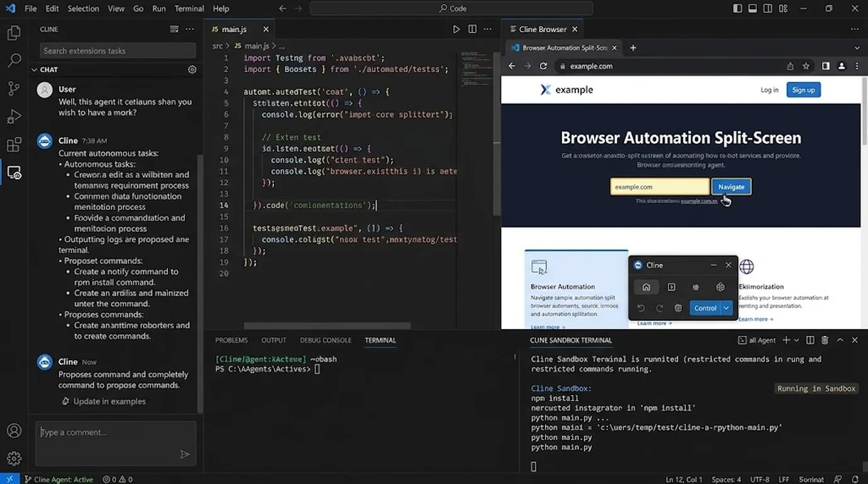This screenshot has width=868, height=484.
Task: Open tab list chevron in browser
Action: 857,48
